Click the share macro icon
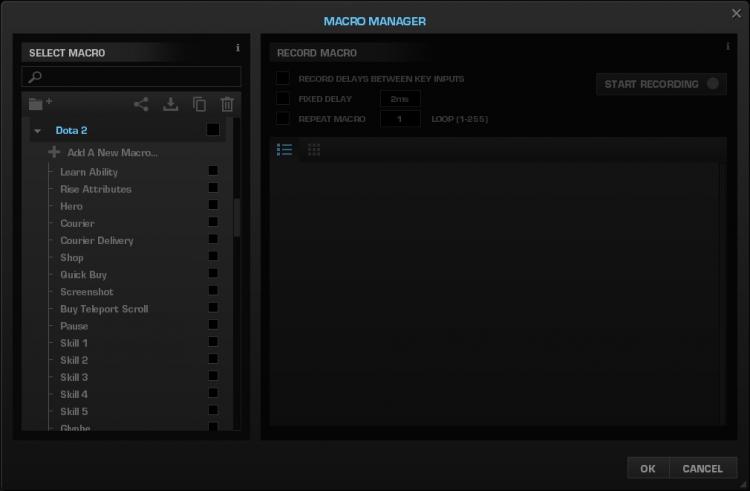This screenshot has width=750, height=491. click(x=141, y=104)
